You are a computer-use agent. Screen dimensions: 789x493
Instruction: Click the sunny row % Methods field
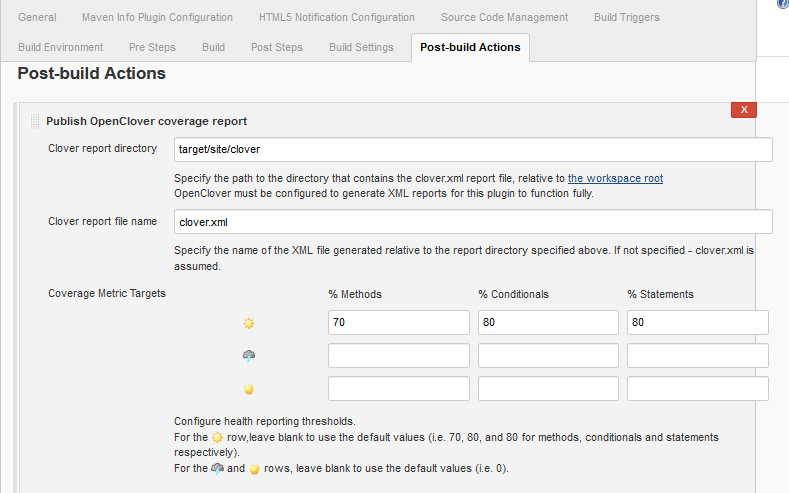(x=398, y=322)
